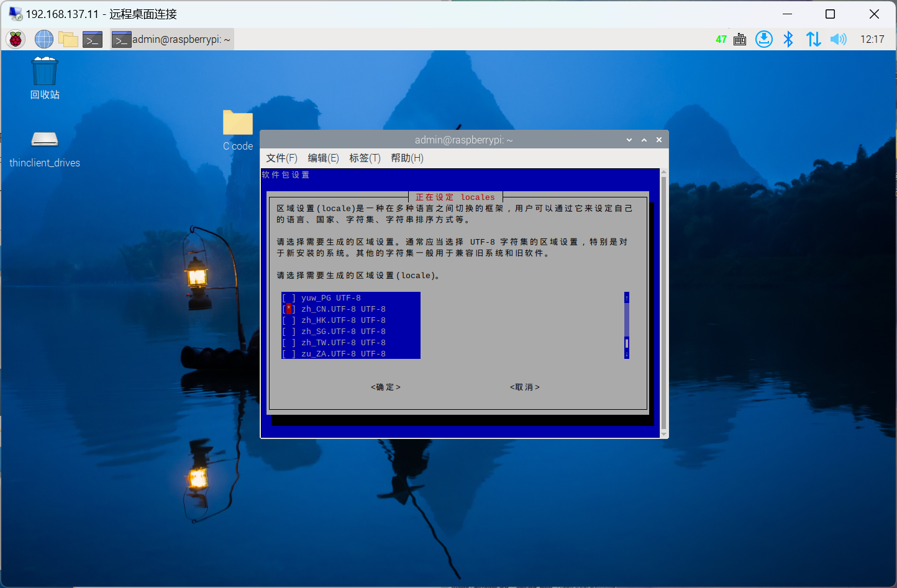Click the locale list scrollbar thumb
The width and height of the screenshot is (897, 588).
point(627,343)
